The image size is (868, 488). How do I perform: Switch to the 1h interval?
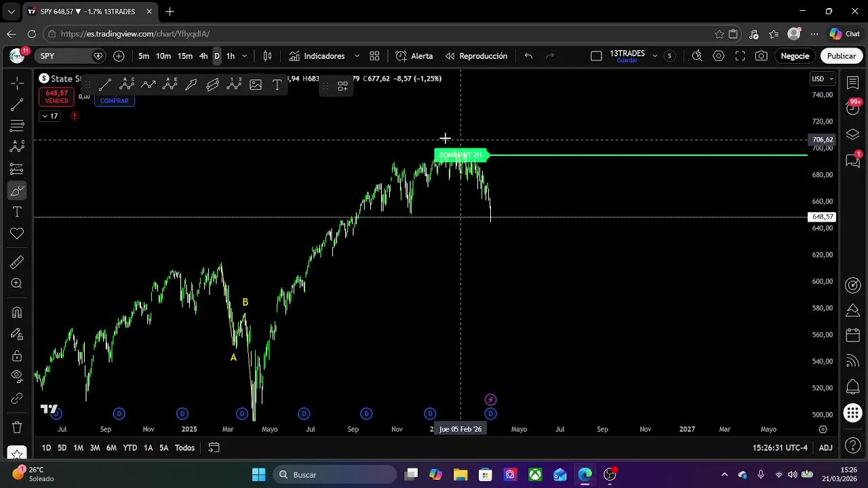(x=231, y=56)
